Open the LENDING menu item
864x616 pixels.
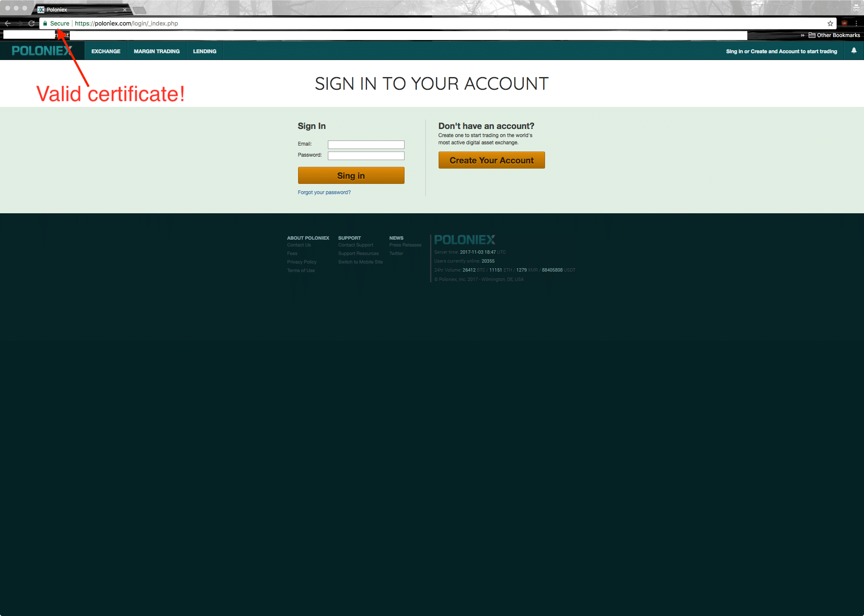pyautogui.click(x=205, y=51)
